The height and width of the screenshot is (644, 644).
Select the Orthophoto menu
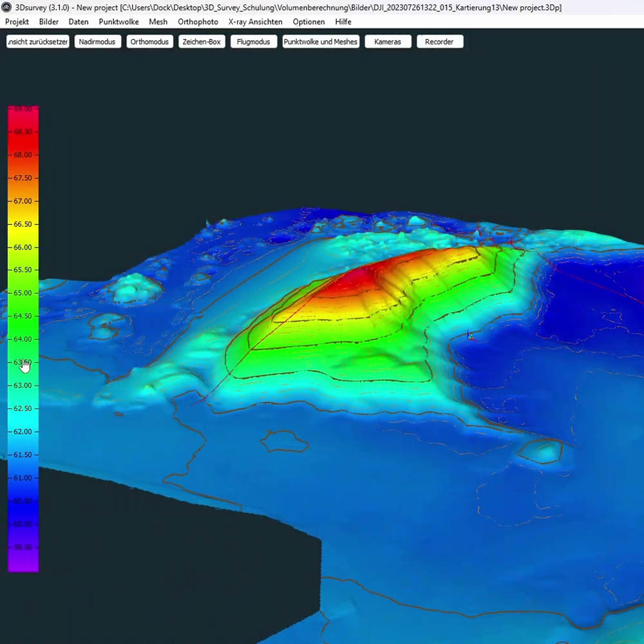[x=198, y=22]
